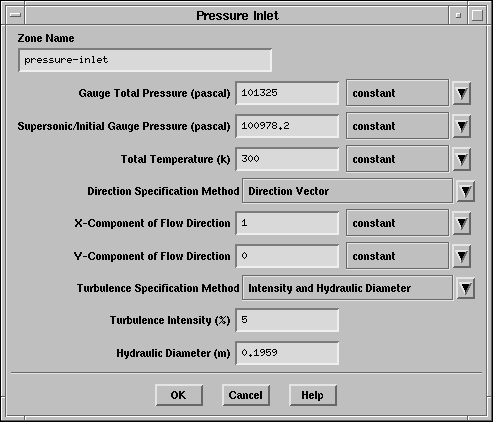Image resolution: width=493 pixels, height=422 pixels.
Task: Select the Direction Vector combo box
Action: (x=347, y=191)
